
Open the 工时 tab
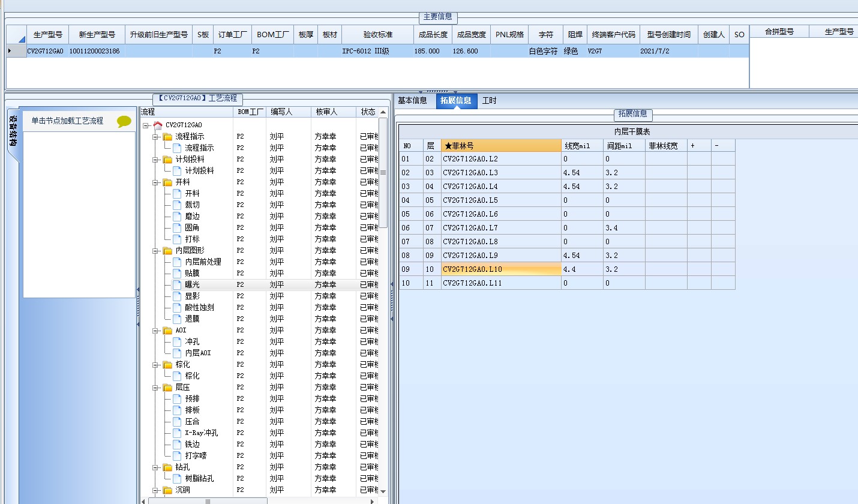(490, 101)
